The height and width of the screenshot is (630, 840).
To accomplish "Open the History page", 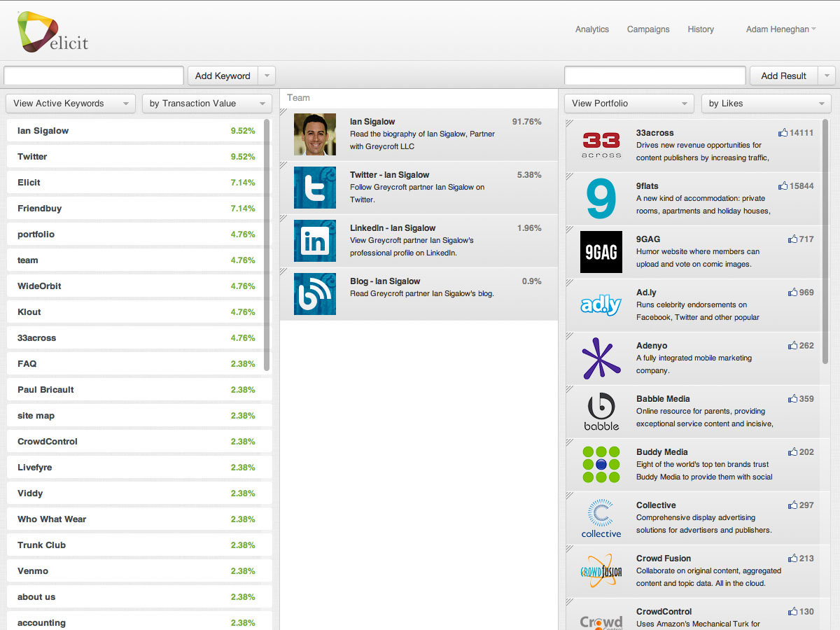I will pos(701,29).
